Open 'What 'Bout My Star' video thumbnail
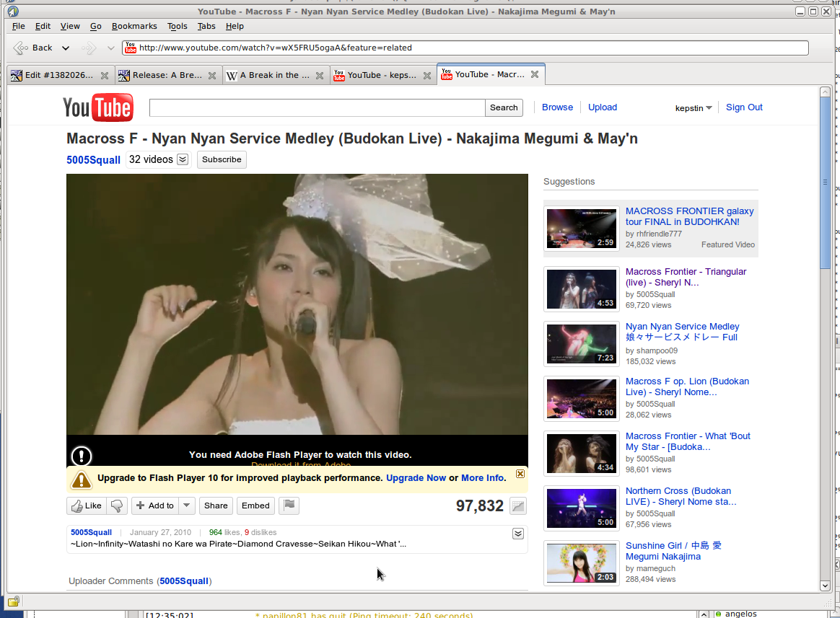Viewport: 840px width, 618px height. click(581, 454)
